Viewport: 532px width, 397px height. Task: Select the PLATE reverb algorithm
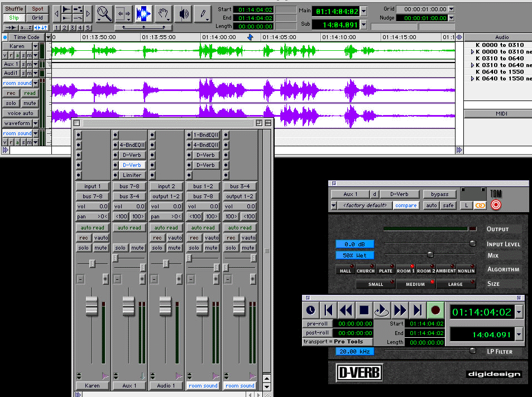coord(385,270)
